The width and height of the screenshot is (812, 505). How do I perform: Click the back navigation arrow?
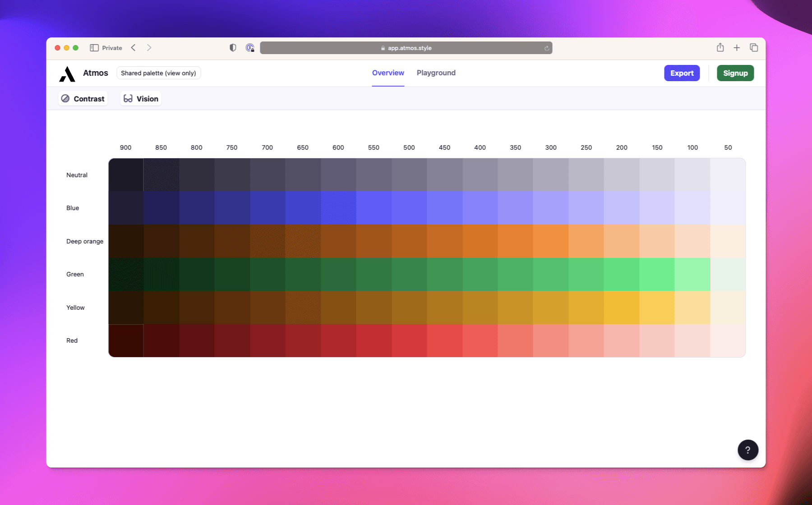tap(133, 47)
